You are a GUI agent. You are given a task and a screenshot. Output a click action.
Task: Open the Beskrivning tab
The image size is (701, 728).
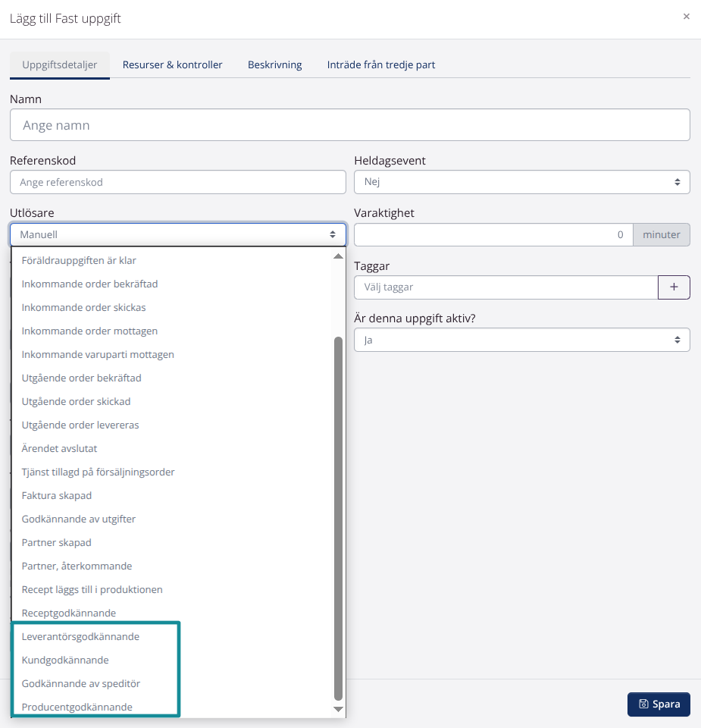[x=274, y=65]
